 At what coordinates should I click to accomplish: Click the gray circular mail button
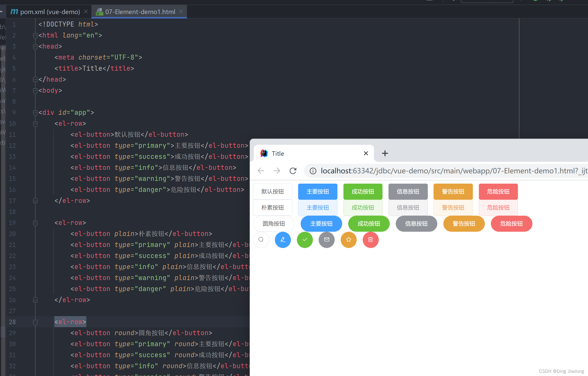point(326,240)
